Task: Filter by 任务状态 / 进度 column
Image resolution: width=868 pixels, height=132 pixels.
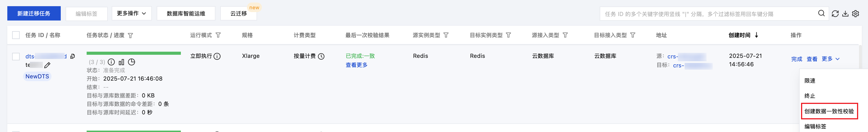Action: tap(131, 35)
